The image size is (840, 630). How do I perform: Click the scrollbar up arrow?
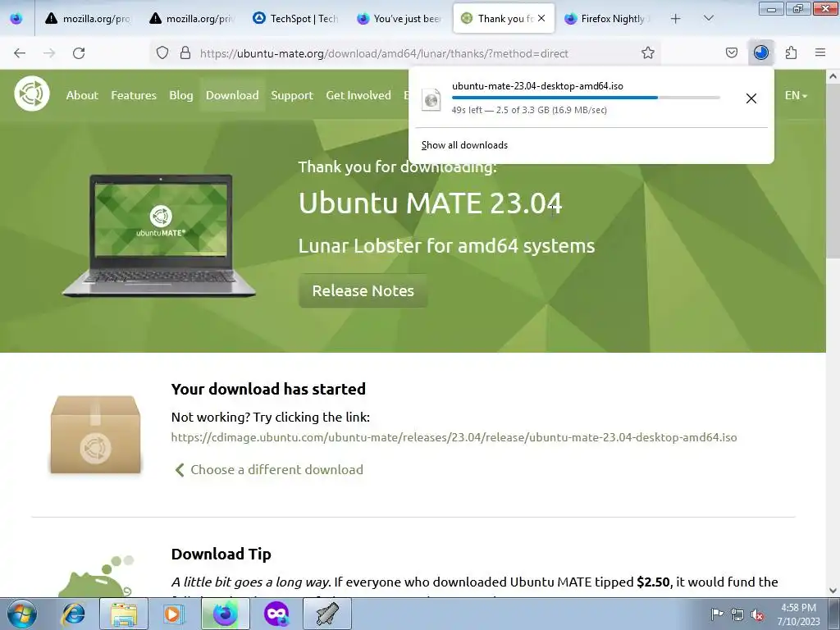tap(833, 76)
